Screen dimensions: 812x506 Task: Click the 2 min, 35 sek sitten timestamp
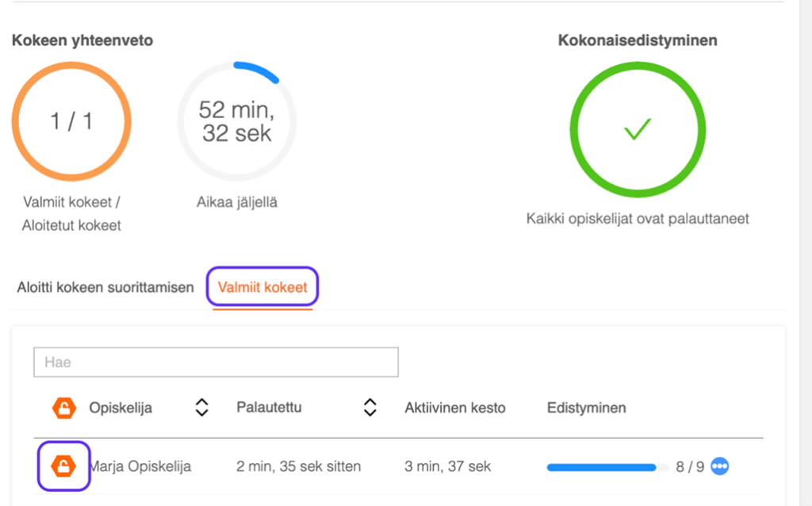coord(299,466)
